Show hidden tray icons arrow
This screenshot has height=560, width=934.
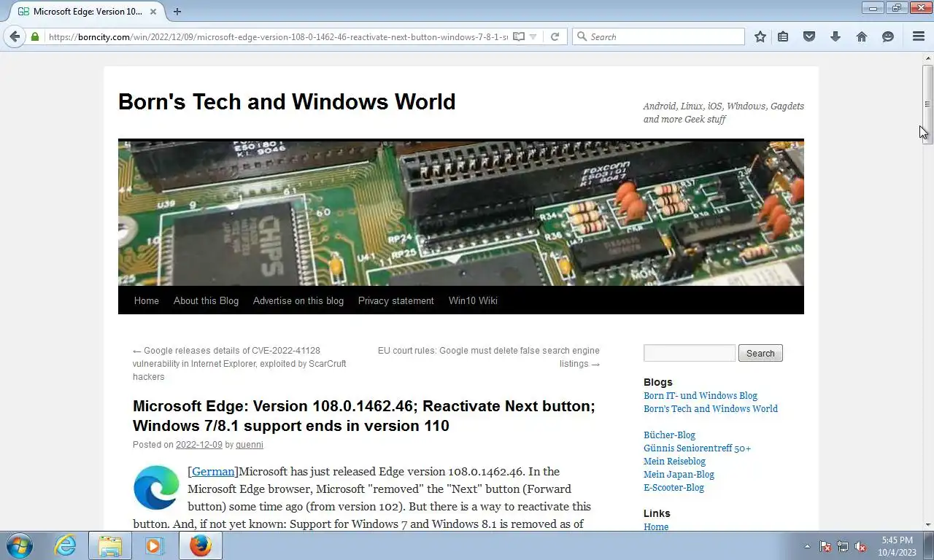(x=807, y=546)
